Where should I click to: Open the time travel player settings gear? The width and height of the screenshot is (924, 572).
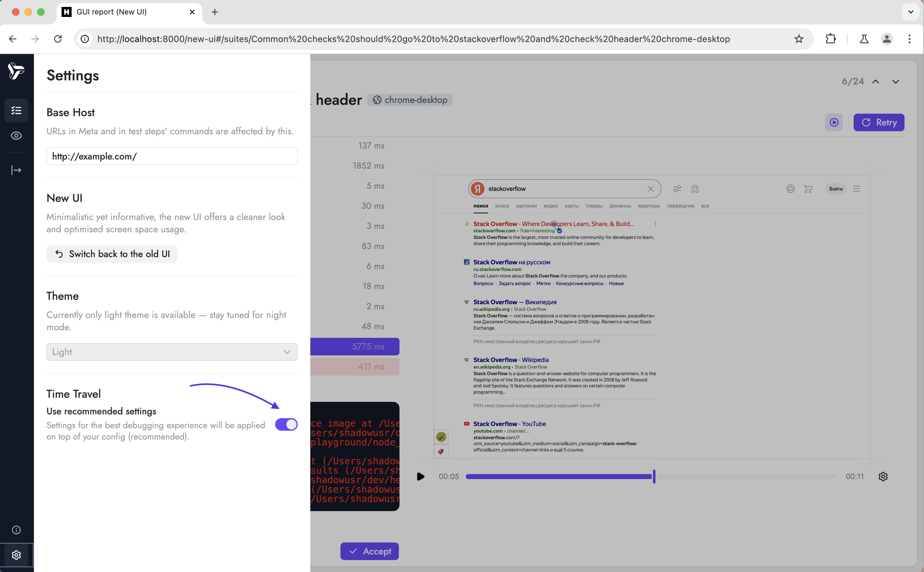click(883, 476)
